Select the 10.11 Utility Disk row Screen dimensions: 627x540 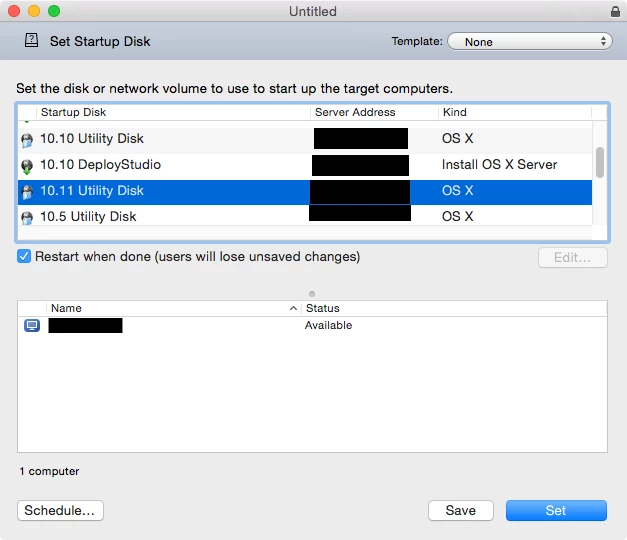pyautogui.click(x=305, y=192)
